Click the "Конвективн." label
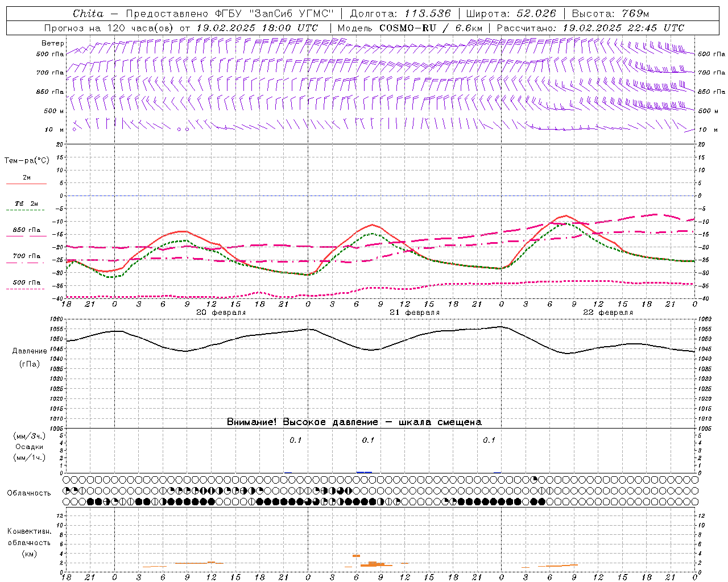The width and height of the screenshot is (728, 582). (x=29, y=531)
